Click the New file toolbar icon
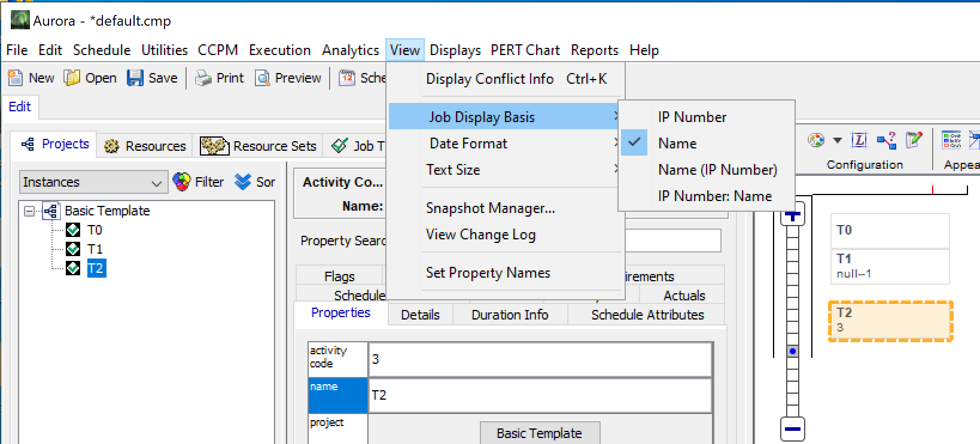This screenshot has height=444, width=980. coord(15,78)
